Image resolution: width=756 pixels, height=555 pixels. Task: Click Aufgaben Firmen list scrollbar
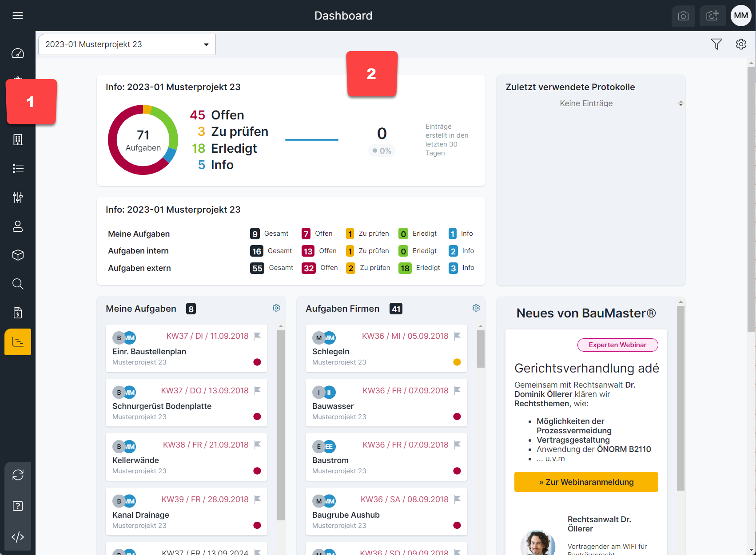click(481, 349)
